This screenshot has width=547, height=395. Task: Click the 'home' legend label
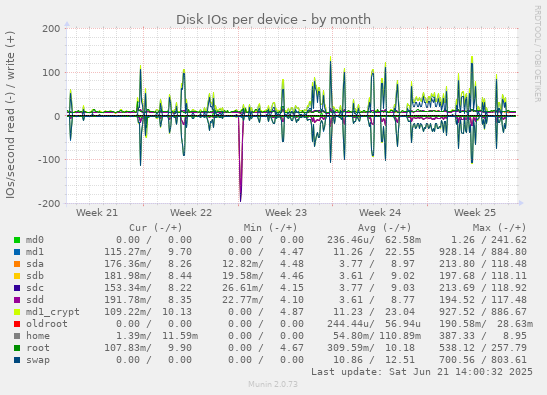point(38,336)
